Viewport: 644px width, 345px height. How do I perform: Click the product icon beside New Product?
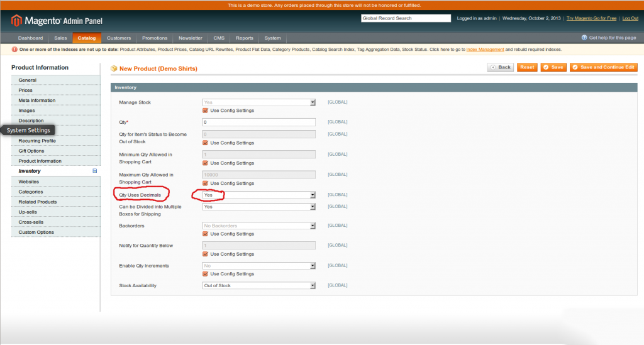(x=114, y=68)
